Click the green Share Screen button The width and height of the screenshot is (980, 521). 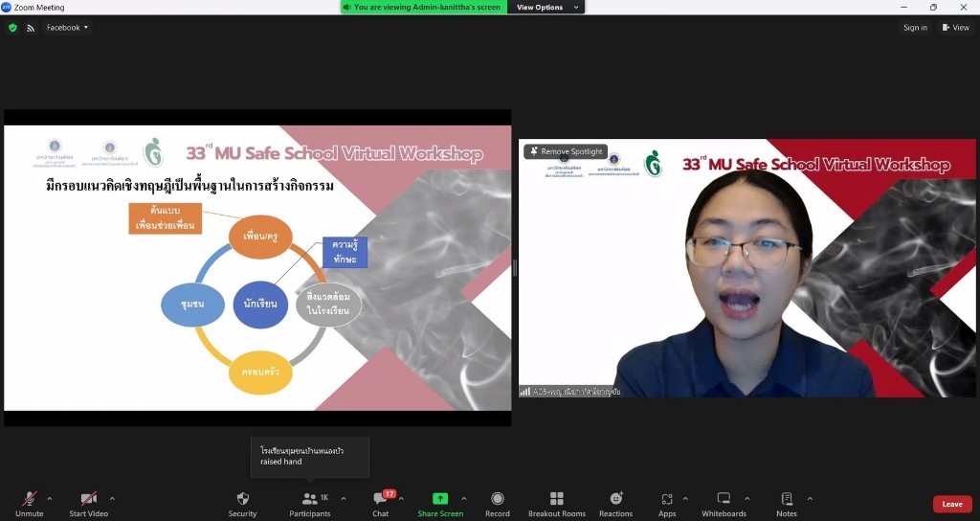click(x=440, y=504)
